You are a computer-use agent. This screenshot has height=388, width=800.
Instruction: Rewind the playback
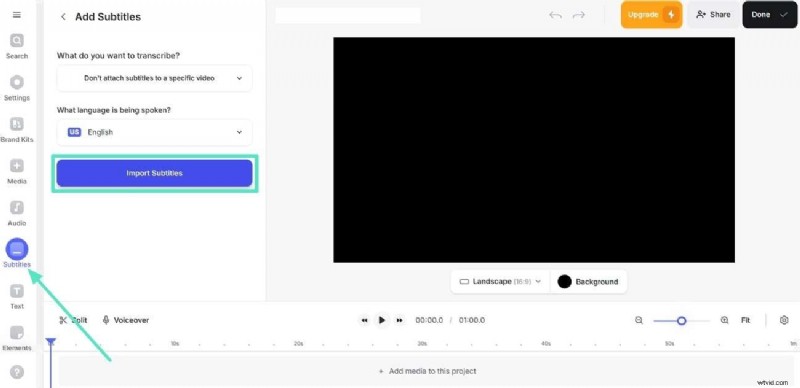point(364,320)
